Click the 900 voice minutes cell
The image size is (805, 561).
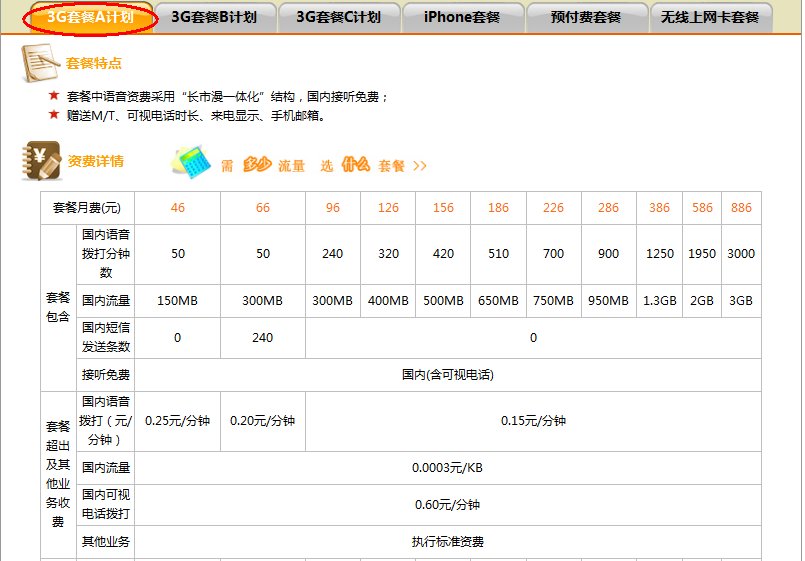(x=608, y=254)
